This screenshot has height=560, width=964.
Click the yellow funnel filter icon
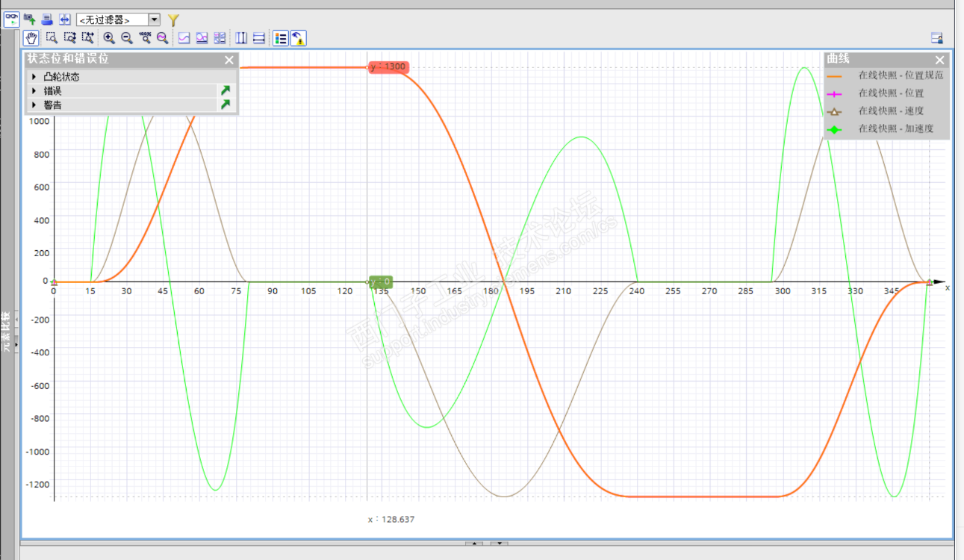(173, 19)
